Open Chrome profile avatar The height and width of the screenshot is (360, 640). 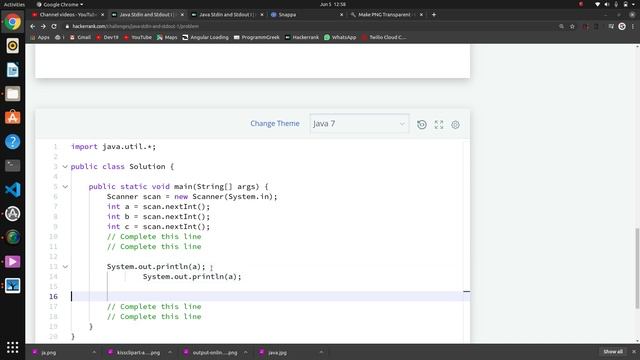(622, 26)
